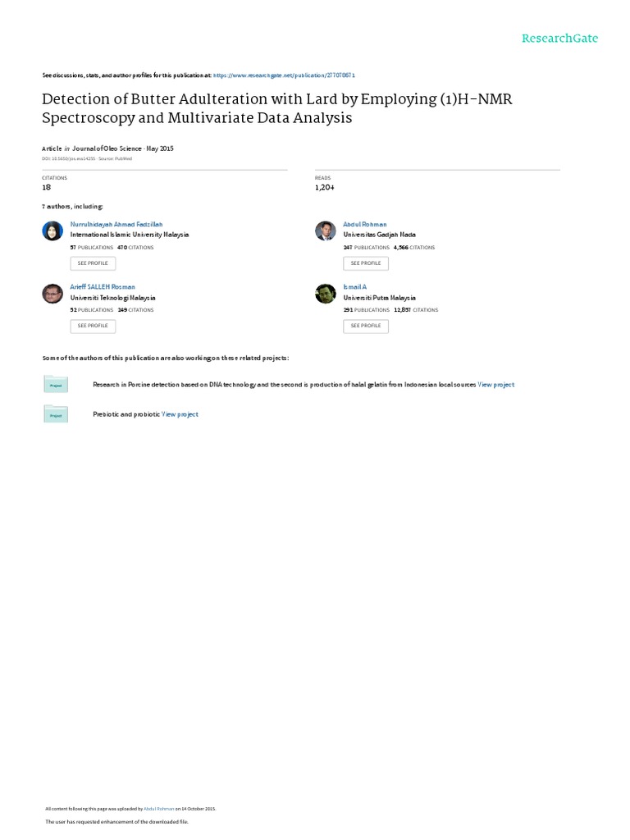This screenshot has width=630, height=840.
Task: Open the Ismail A author name link
Action: click(354, 287)
